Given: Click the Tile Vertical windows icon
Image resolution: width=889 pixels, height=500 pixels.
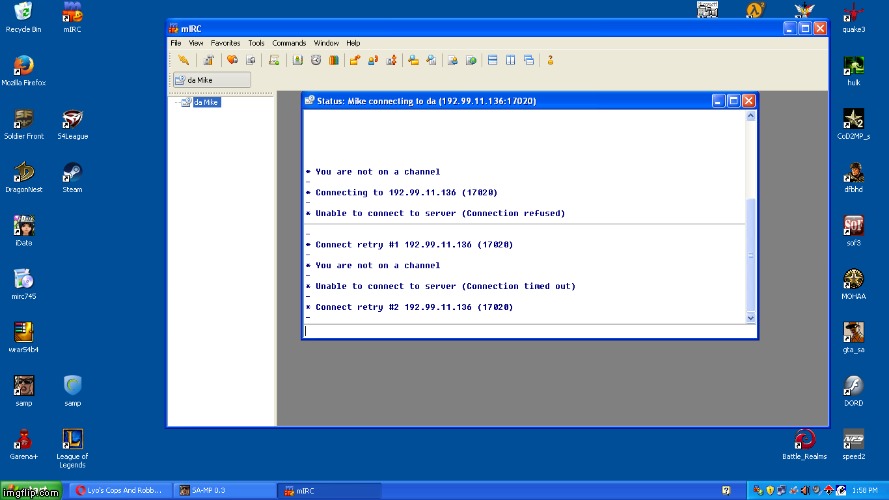Looking at the screenshot, I should click(510, 60).
